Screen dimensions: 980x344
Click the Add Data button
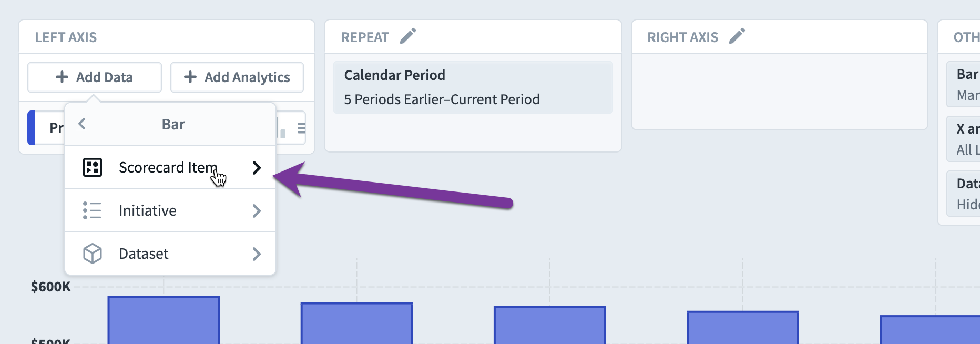(x=95, y=77)
